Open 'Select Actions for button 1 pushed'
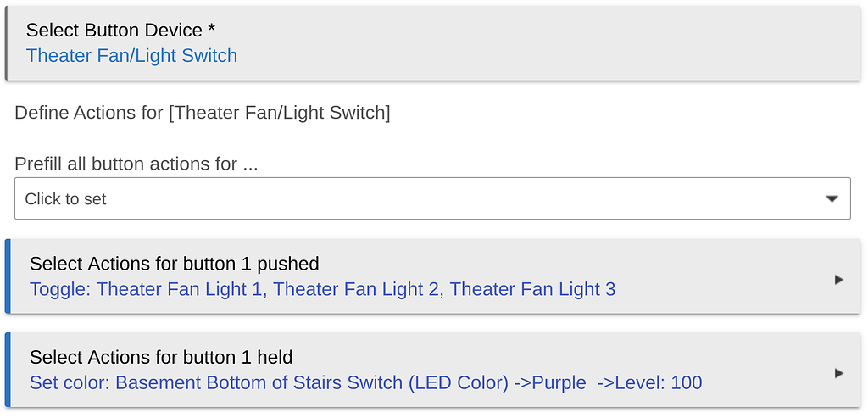This screenshot has width=868, height=418. [x=174, y=264]
